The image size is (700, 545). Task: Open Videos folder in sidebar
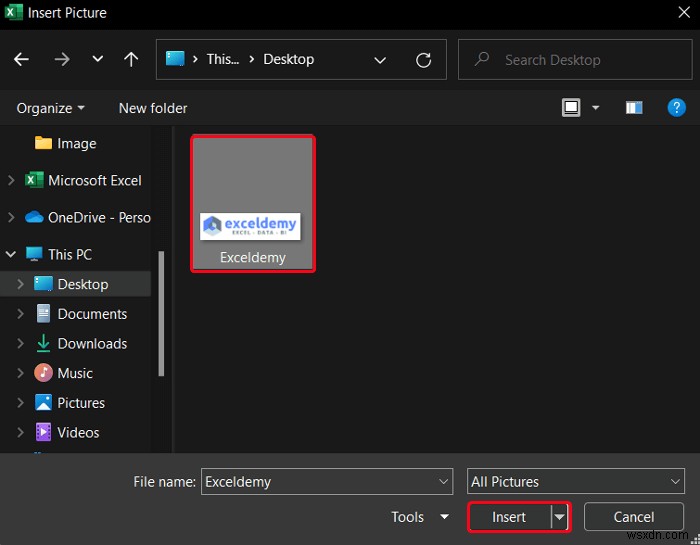click(67, 433)
